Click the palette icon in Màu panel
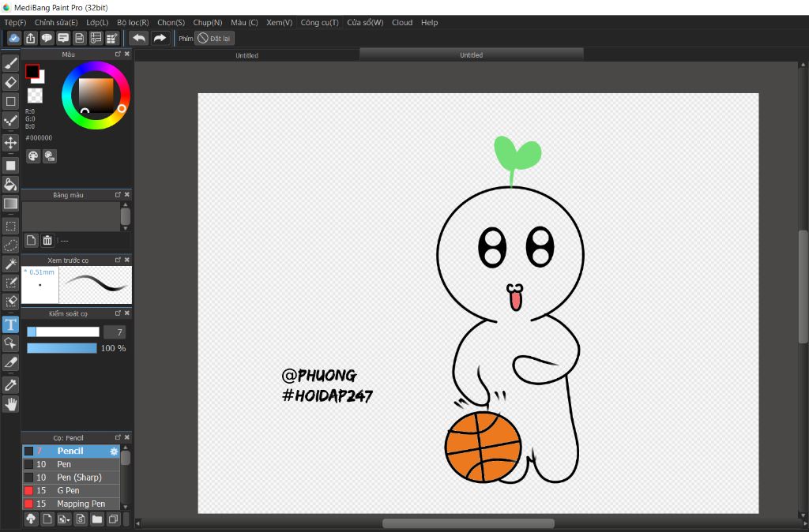Viewport: 809px width, 532px height. click(33, 156)
